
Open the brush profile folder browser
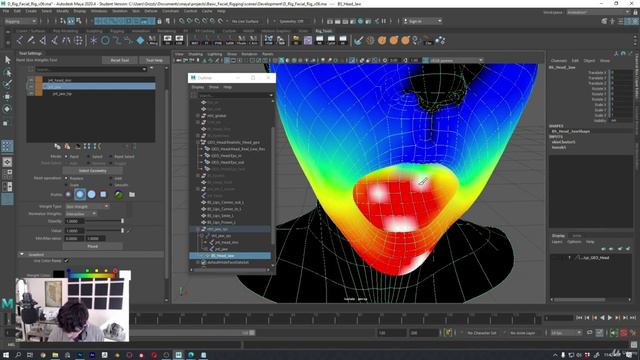coord(132,195)
